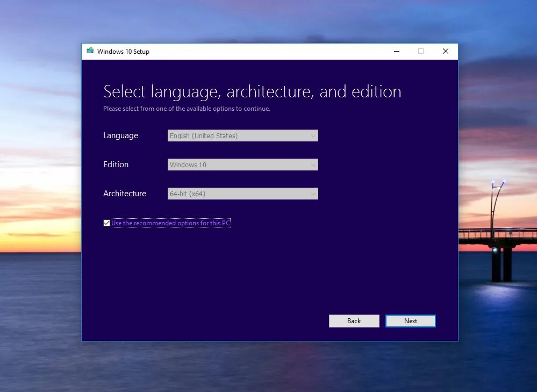Click 'Please select from one of the available options' text
The image size is (537, 392).
coord(187,109)
